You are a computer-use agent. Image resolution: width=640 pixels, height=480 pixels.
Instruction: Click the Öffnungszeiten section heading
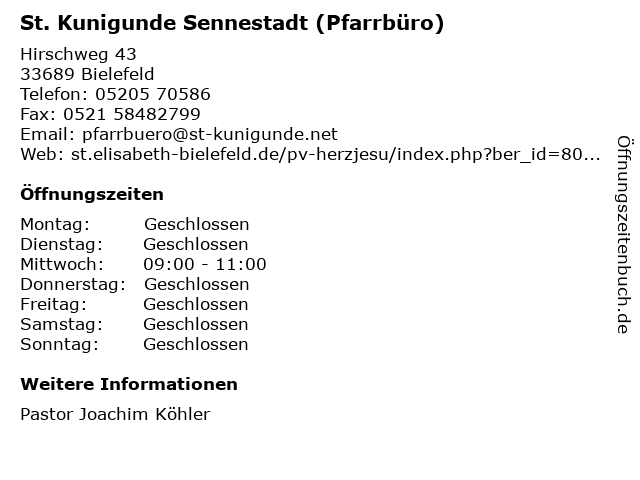tap(92, 194)
